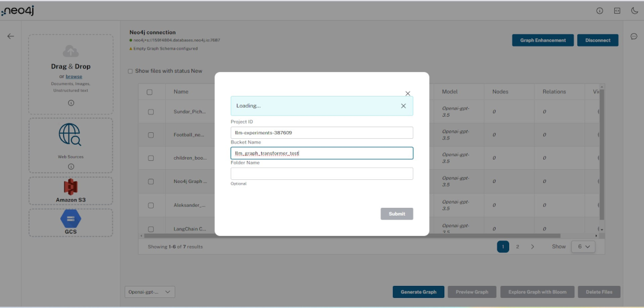Check the select-all header checkbox

pos(150,92)
